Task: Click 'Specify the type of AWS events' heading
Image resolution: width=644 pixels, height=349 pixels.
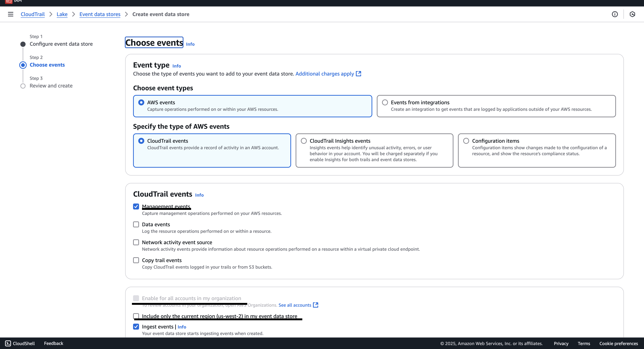Action: [181, 126]
